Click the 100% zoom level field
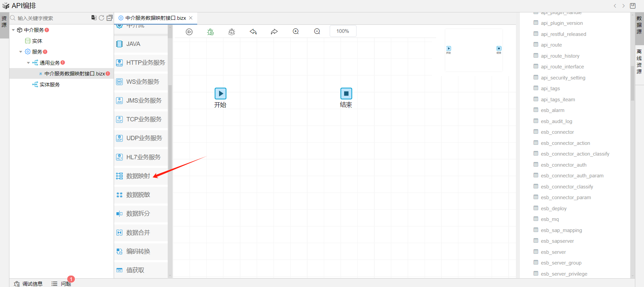Viewport: 644px width, 287px height. [342, 31]
